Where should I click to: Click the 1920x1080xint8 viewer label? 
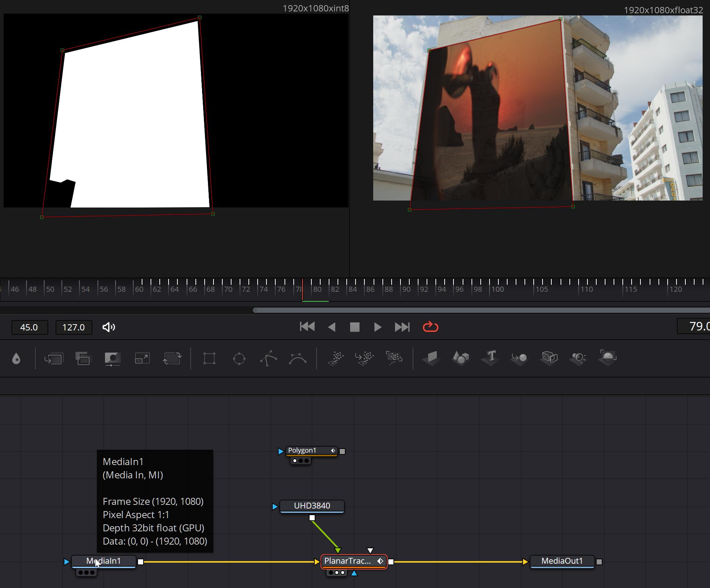pos(315,8)
